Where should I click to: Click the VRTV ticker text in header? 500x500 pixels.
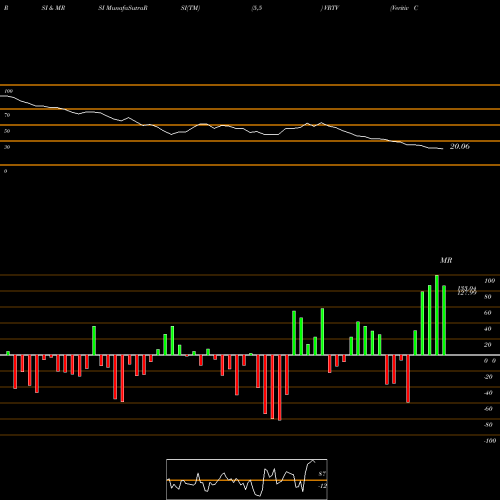click(x=331, y=8)
